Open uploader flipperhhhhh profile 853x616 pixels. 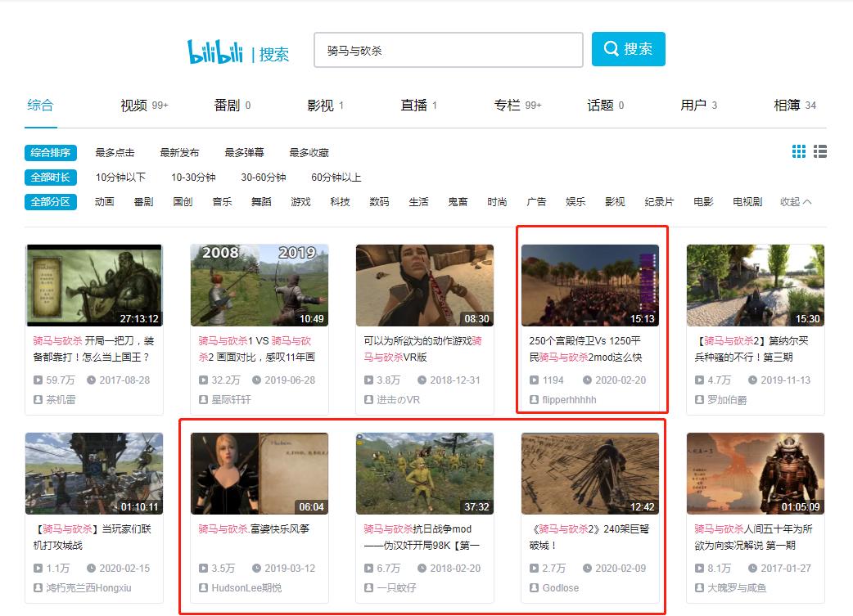(569, 399)
